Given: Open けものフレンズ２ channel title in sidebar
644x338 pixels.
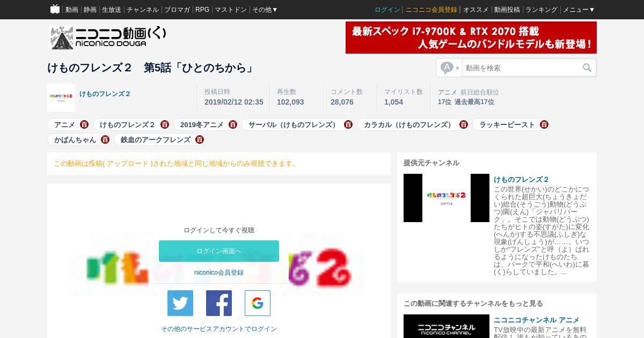Looking at the screenshot, I should (x=521, y=179).
